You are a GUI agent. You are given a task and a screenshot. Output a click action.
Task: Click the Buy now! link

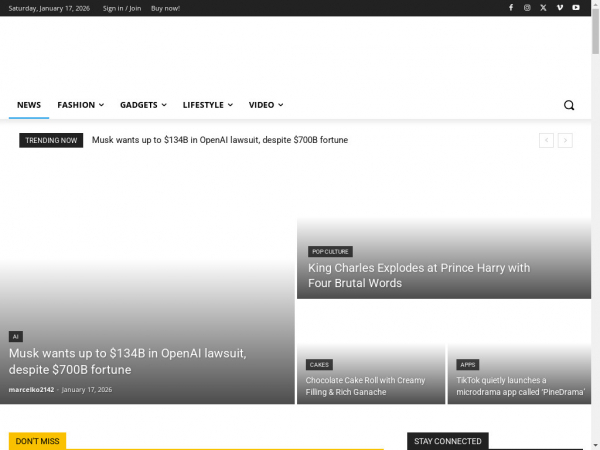[165, 8]
